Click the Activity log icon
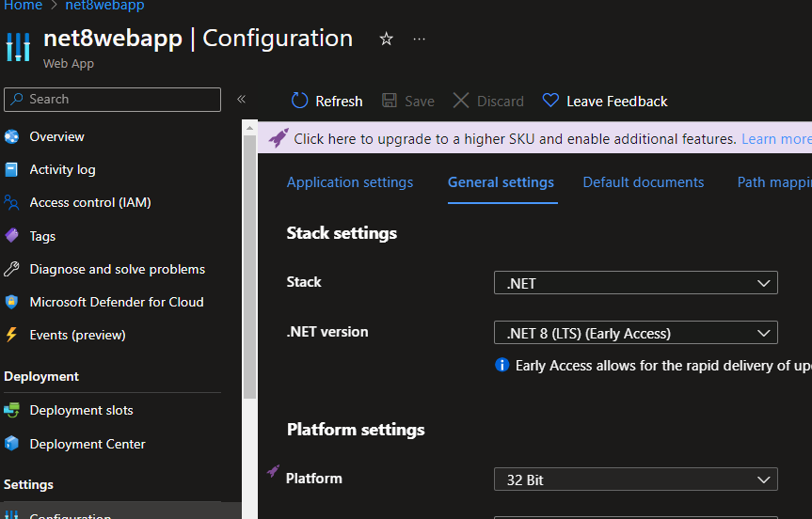The image size is (812, 519). (x=11, y=170)
